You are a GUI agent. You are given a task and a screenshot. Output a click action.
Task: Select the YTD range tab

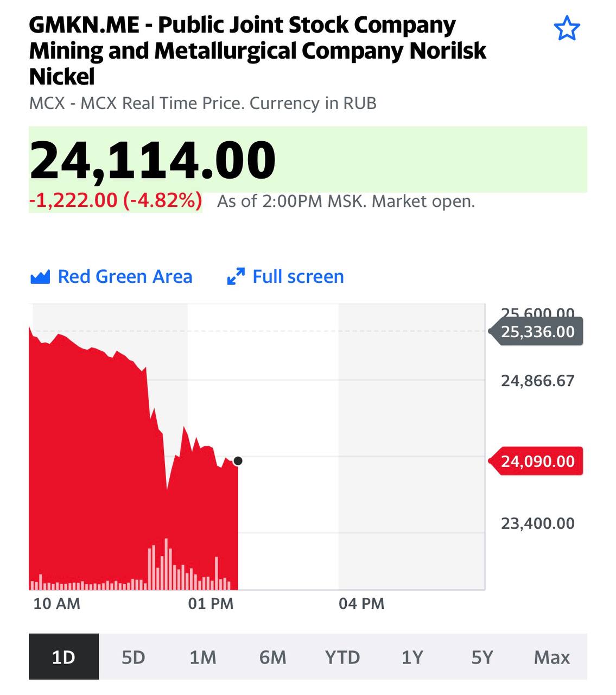coord(342,657)
